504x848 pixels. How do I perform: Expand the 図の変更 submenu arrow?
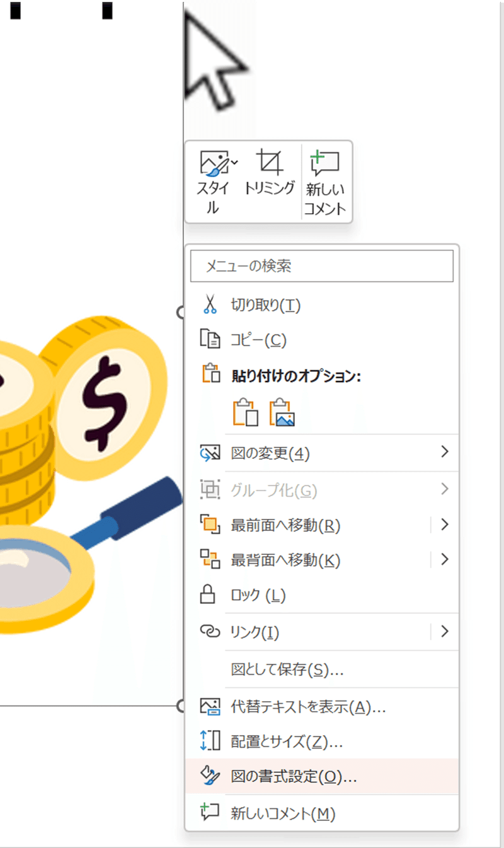tap(445, 452)
